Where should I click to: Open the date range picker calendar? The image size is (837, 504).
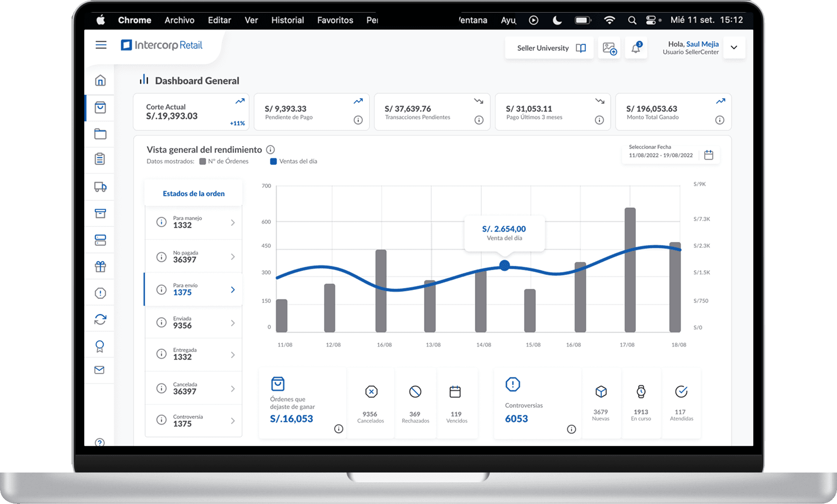(x=709, y=155)
